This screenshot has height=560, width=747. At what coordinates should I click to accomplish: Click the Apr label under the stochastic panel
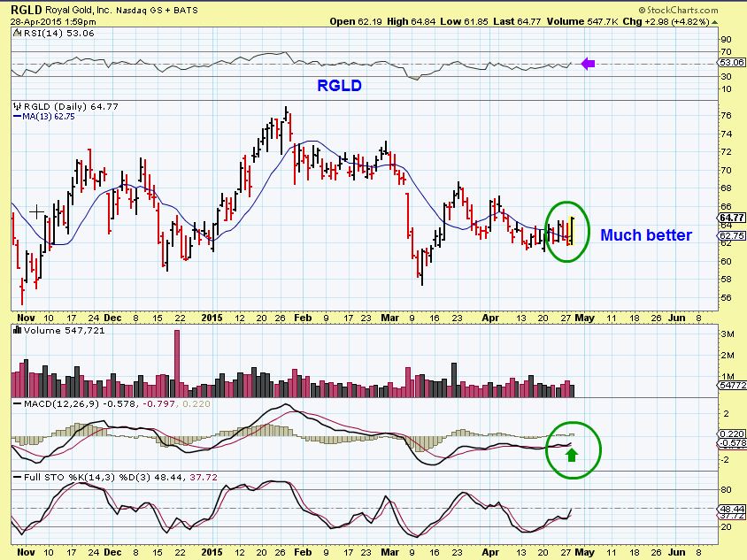pos(490,552)
